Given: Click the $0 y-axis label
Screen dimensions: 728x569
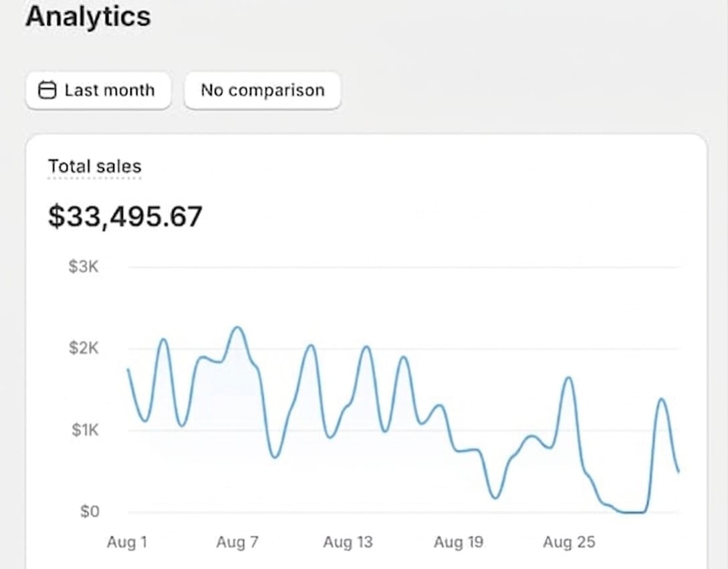Looking at the screenshot, I should coord(90,511).
